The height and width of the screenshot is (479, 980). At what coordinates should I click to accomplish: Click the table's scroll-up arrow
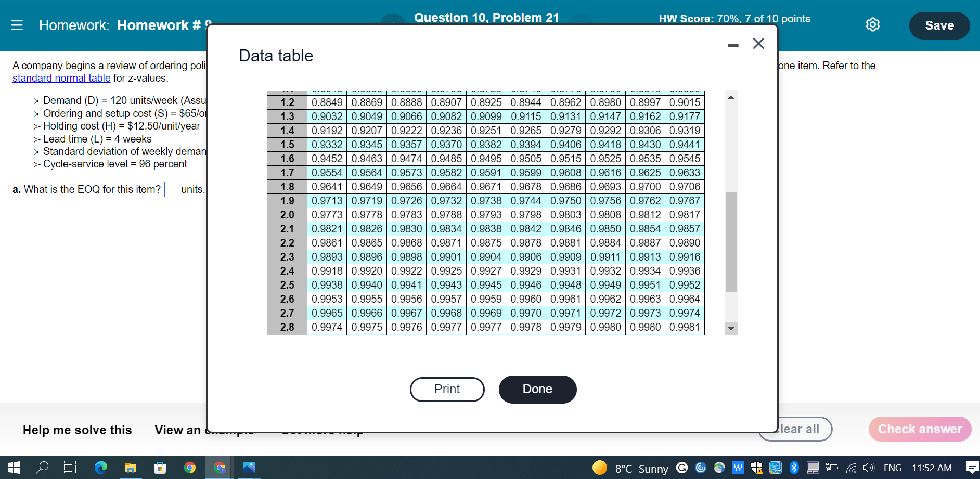(x=731, y=96)
